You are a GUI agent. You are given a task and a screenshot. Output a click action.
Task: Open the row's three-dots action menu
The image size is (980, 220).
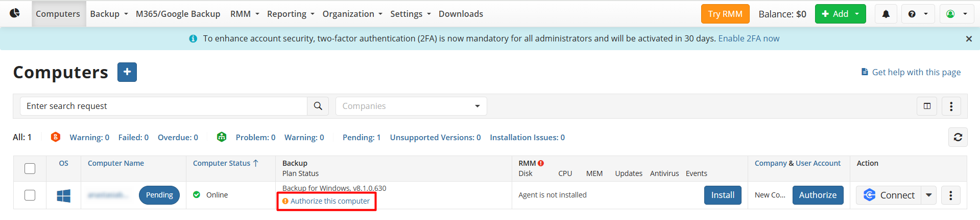coord(950,195)
